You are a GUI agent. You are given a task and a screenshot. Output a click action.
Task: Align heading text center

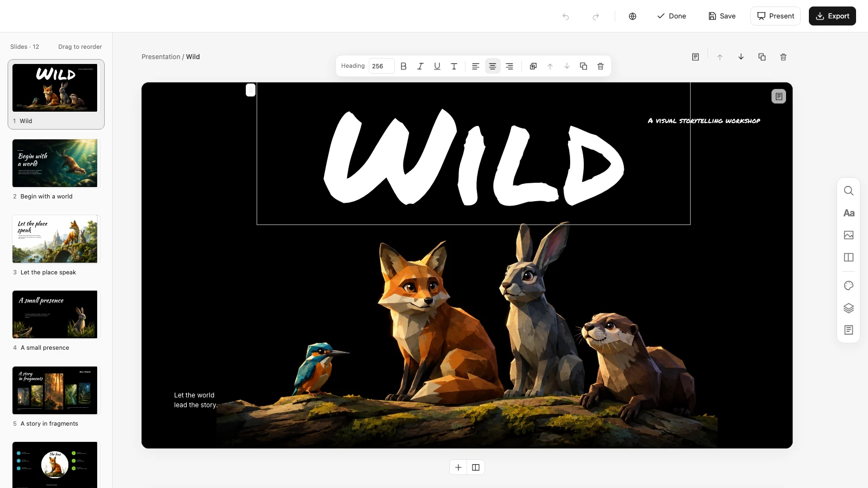(493, 66)
